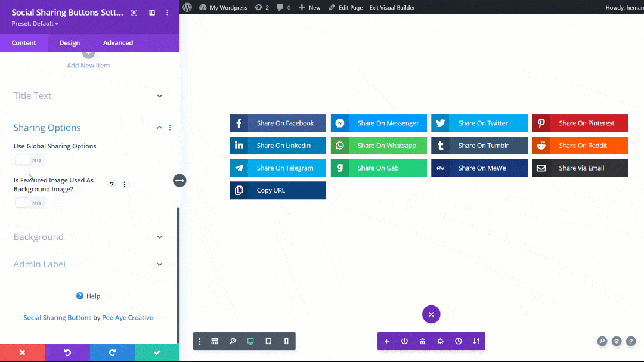The height and width of the screenshot is (362, 644).
Task: Open the layers icon at bottom right
Action: (x=617, y=341)
